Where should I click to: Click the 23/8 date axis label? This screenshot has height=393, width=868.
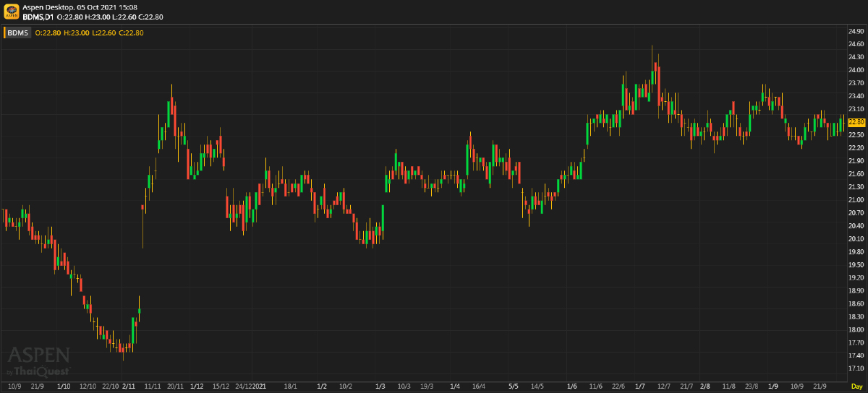(752, 386)
